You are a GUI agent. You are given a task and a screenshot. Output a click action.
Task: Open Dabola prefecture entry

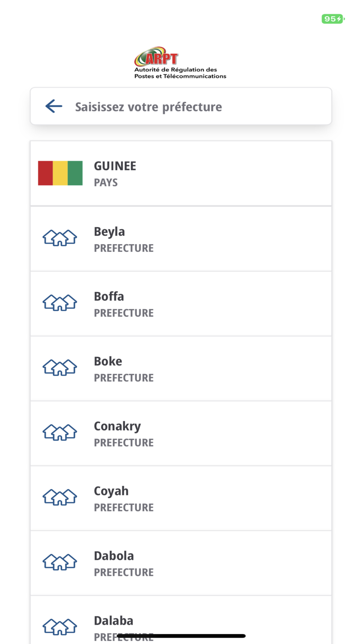[181, 563]
